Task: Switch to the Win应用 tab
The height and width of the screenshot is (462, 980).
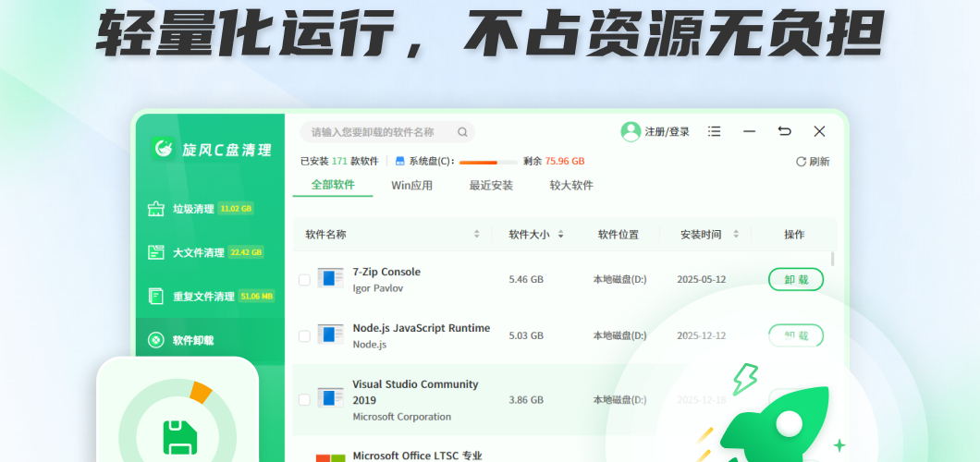Action: point(411,186)
